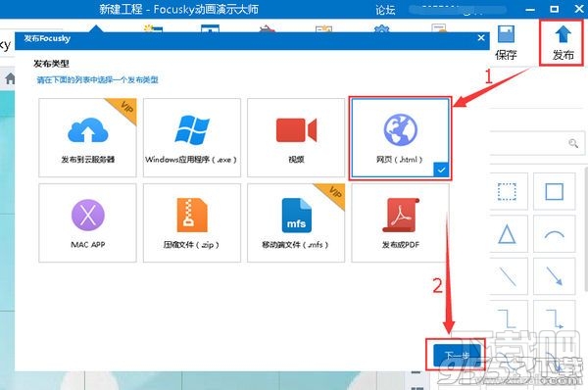Select the triangle shape

(507, 234)
